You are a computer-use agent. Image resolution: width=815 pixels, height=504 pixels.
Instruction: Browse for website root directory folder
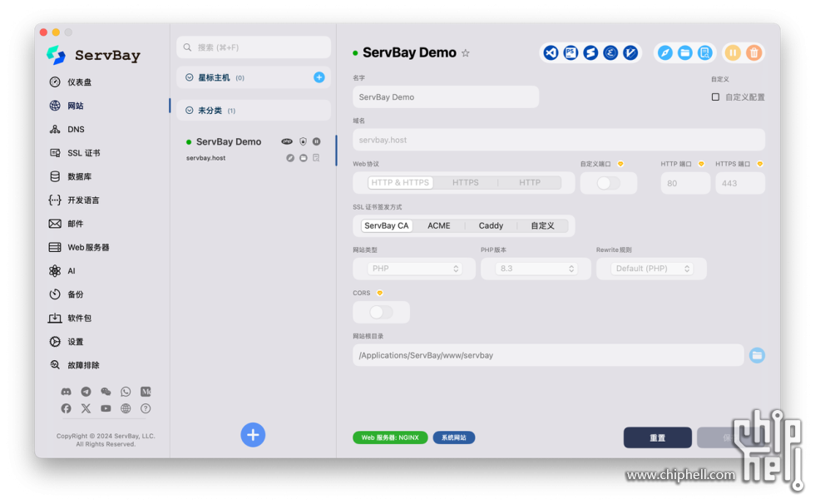point(757,355)
